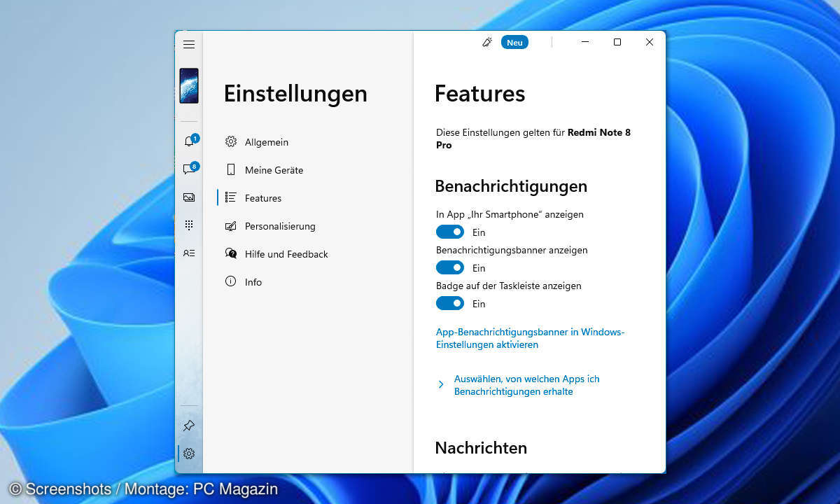Minimize the Ihr Smartphone window
This screenshot has width=840, height=504.
[x=585, y=42]
